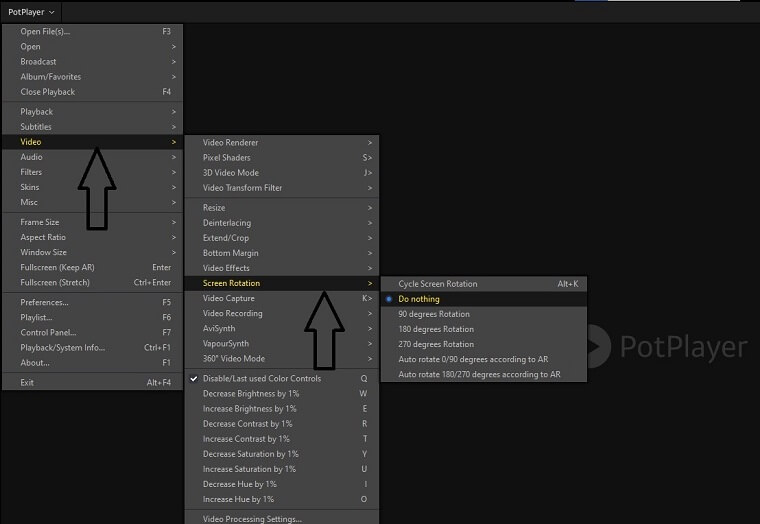The image size is (760, 524).
Task: Open the AviSynth submenu
Action: tap(282, 328)
